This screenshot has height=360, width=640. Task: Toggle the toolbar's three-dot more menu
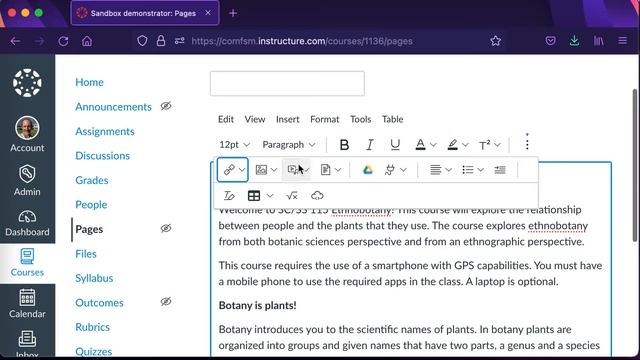527,144
